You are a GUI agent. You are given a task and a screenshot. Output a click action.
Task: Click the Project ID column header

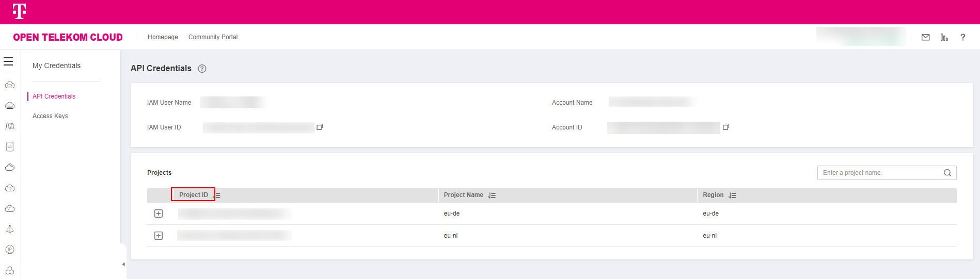(x=194, y=195)
